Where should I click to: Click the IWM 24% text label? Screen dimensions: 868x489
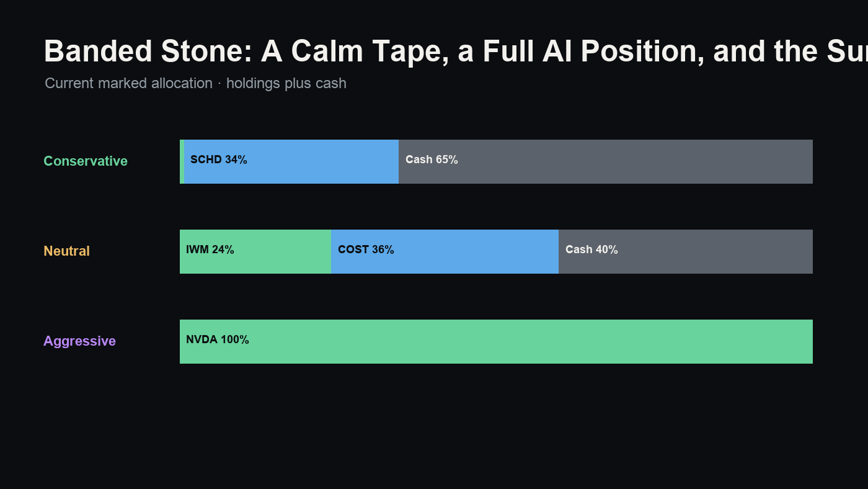210,249
